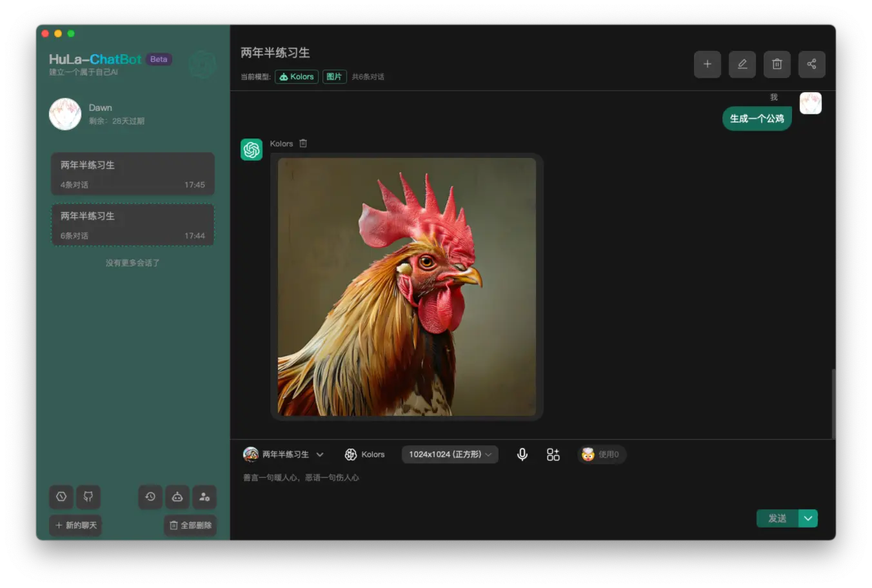Open the user settings icon in sidebar
Screen dimensions: 872x588
click(204, 496)
